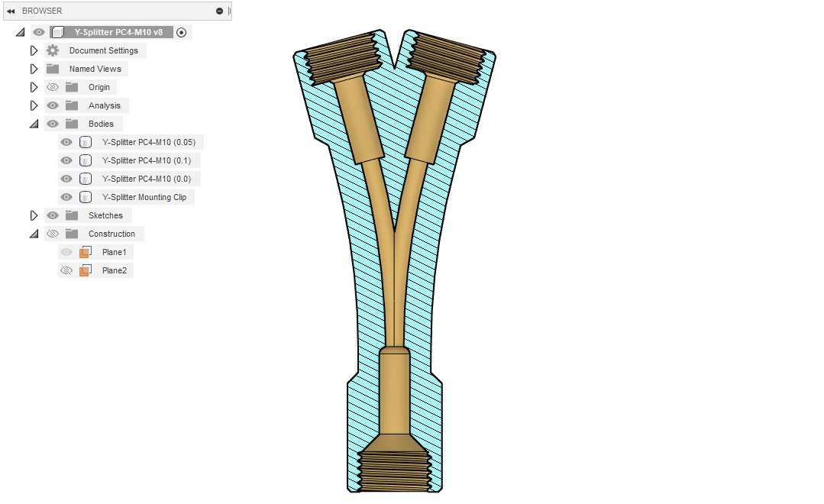The width and height of the screenshot is (824, 504).
Task: Collapse the Bodies folder
Action: point(34,124)
